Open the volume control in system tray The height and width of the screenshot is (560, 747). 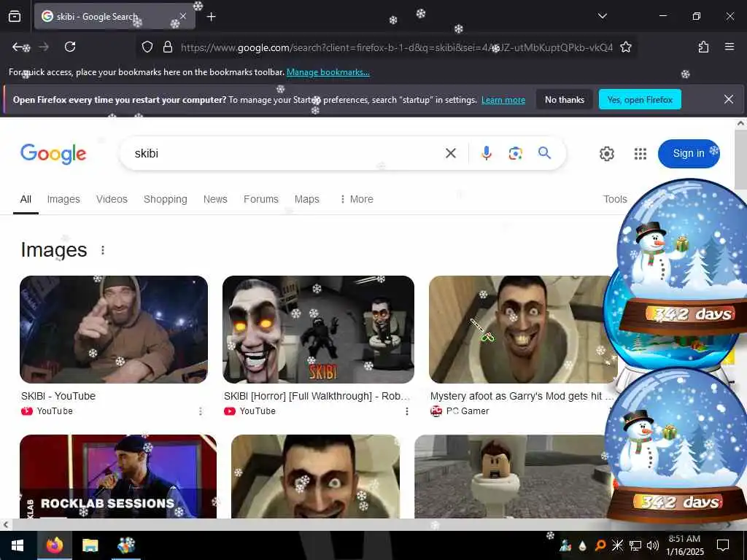(x=653, y=545)
